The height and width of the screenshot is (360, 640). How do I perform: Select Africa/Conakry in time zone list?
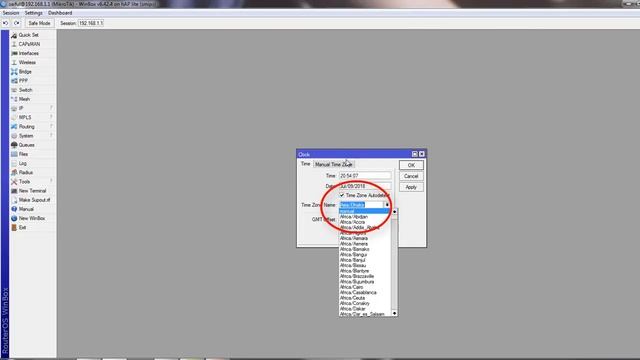(364, 304)
